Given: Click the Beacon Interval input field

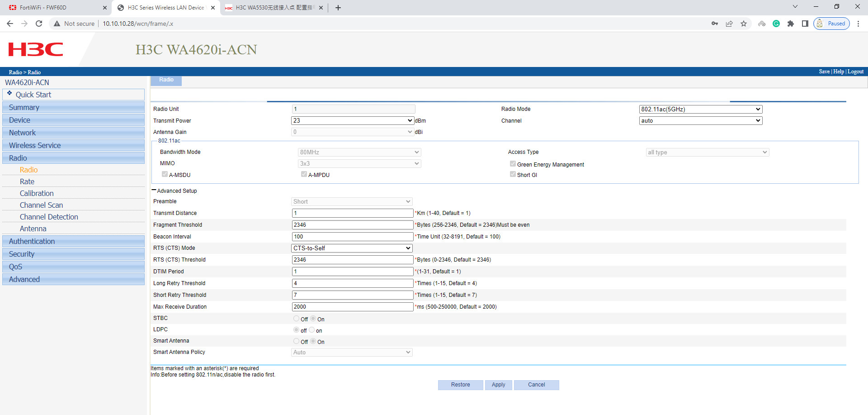Looking at the screenshot, I should coord(352,237).
